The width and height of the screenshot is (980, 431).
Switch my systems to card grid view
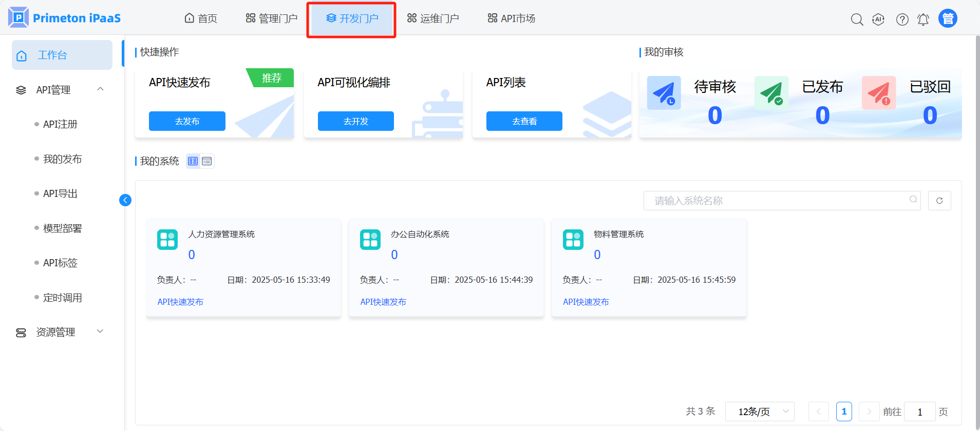[193, 161]
